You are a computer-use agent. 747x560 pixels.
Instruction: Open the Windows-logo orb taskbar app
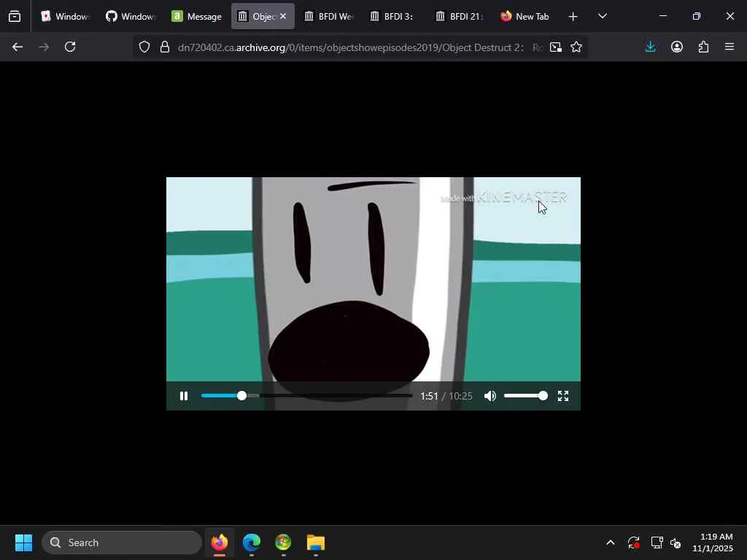click(284, 542)
